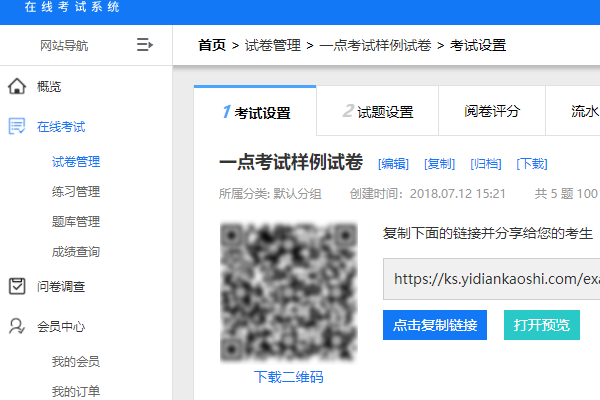Open 我的订单 in the sidebar
This screenshot has height=400, width=600.
(76, 392)
